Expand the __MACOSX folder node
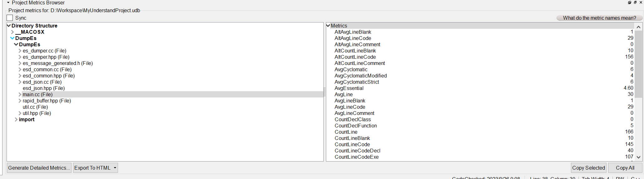 [x=12, y=32]
